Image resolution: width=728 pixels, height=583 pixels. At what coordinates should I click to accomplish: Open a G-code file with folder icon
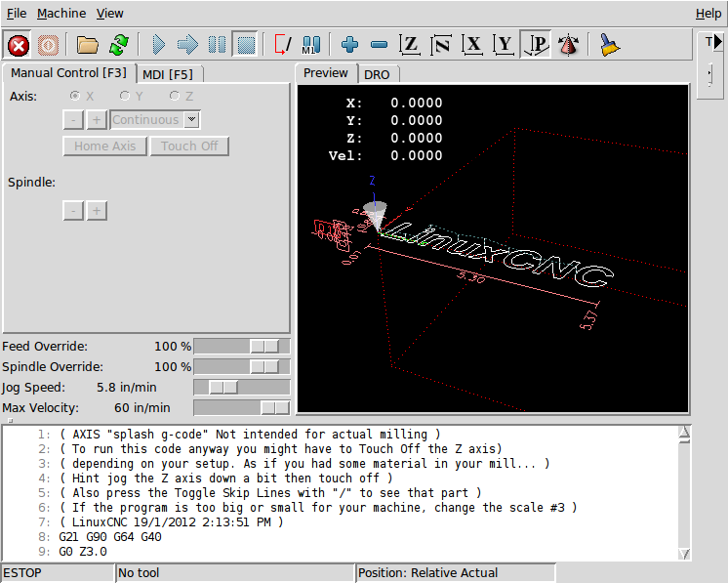pyautogui.click(x=87, y=46)
